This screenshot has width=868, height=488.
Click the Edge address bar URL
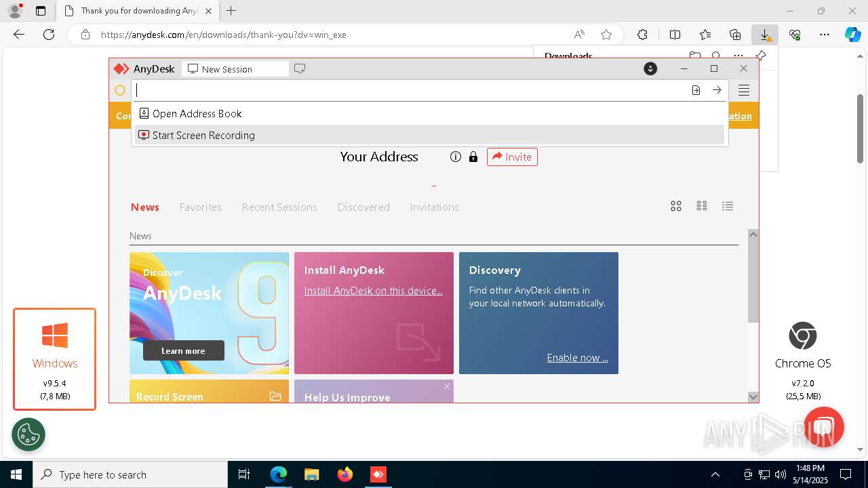pos(223,35)
